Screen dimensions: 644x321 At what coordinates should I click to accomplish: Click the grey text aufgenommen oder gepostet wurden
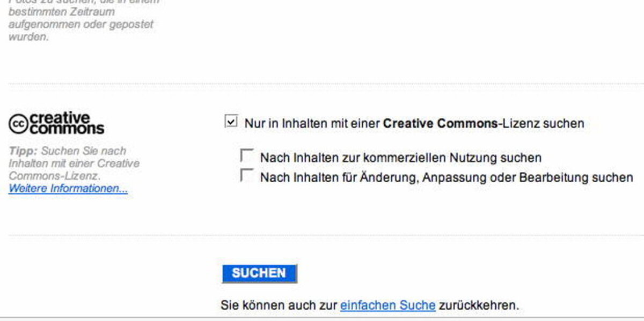80,31
